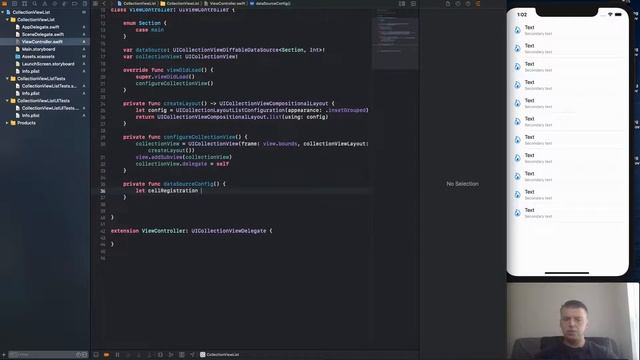The image size is (640, 360).
Task: Show the File inspector
Action: click(x=448, y=4)
